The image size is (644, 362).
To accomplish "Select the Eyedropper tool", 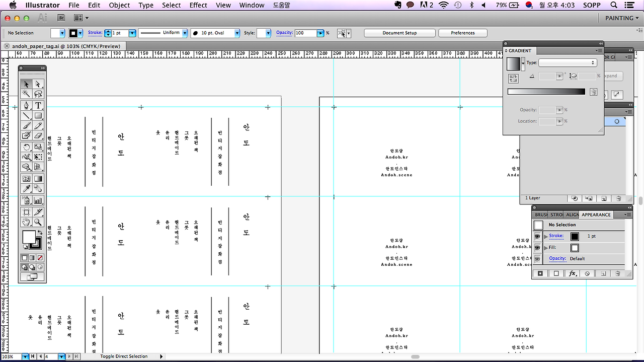I will 27,189.
